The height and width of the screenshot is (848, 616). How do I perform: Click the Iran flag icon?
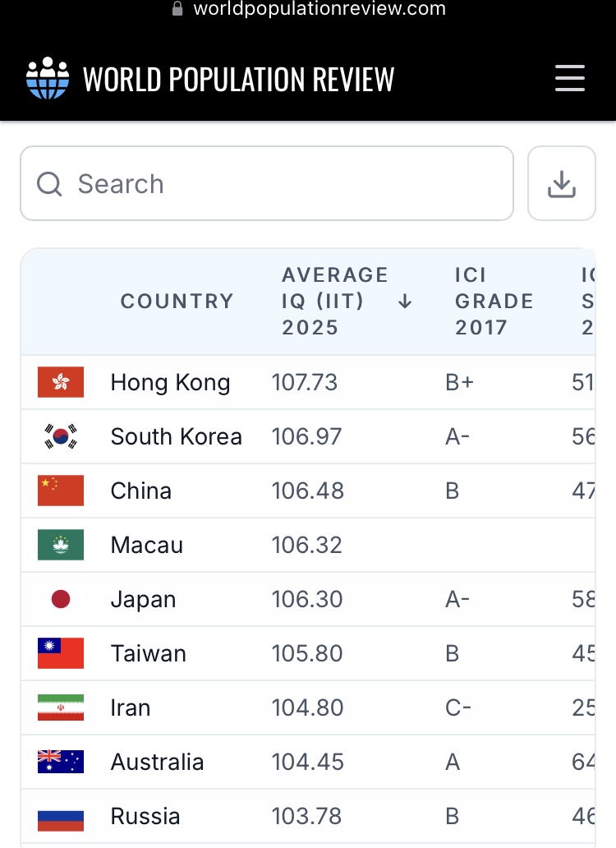pos(61,707)
